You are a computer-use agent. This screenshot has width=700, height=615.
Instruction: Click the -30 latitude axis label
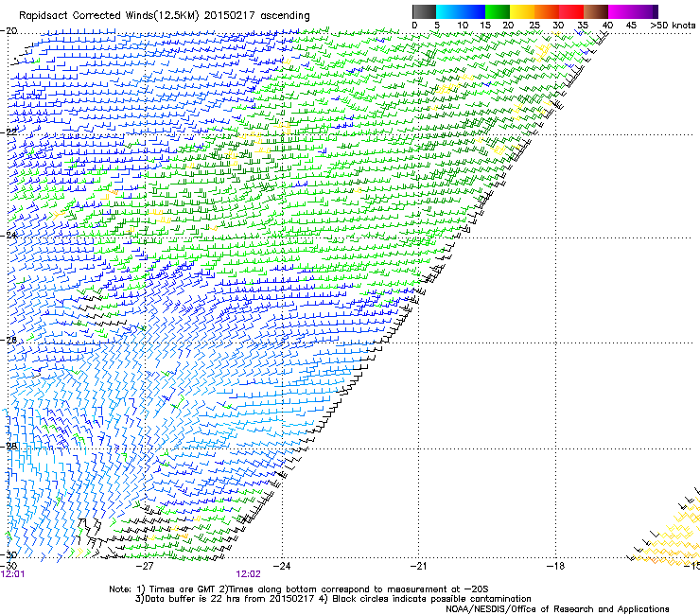(9, 555)
